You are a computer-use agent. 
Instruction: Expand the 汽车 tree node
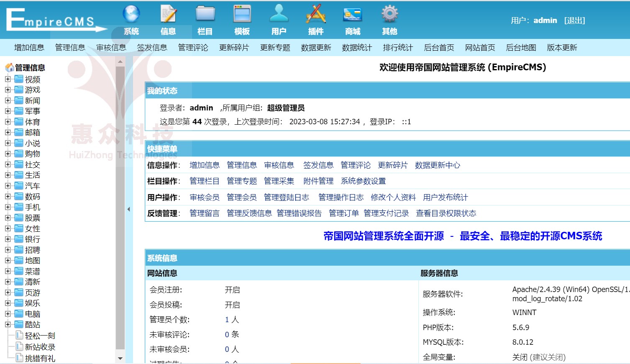(8, 186)
